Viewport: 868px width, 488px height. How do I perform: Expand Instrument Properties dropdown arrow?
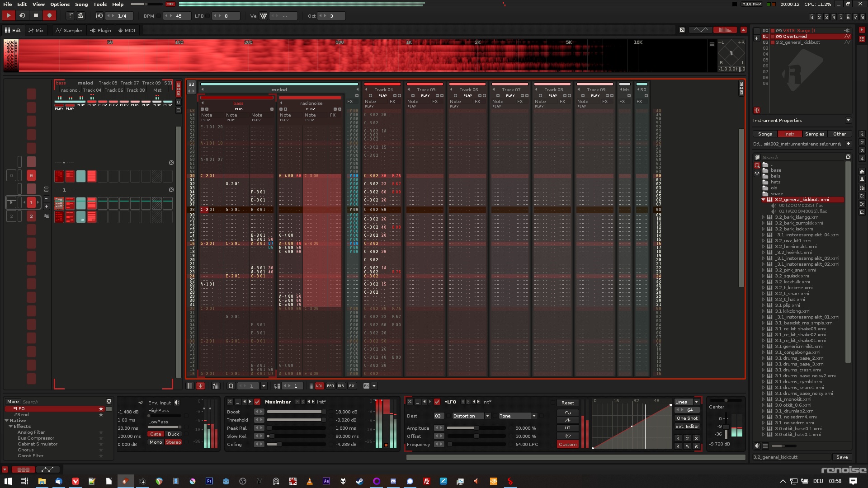click(x=848, y=120)
